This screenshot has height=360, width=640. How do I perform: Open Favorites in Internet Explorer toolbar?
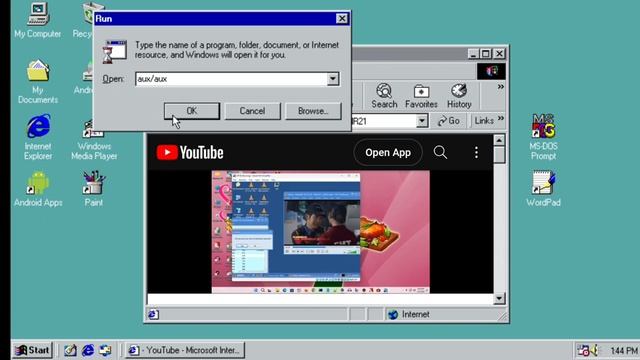coord(421,96)
